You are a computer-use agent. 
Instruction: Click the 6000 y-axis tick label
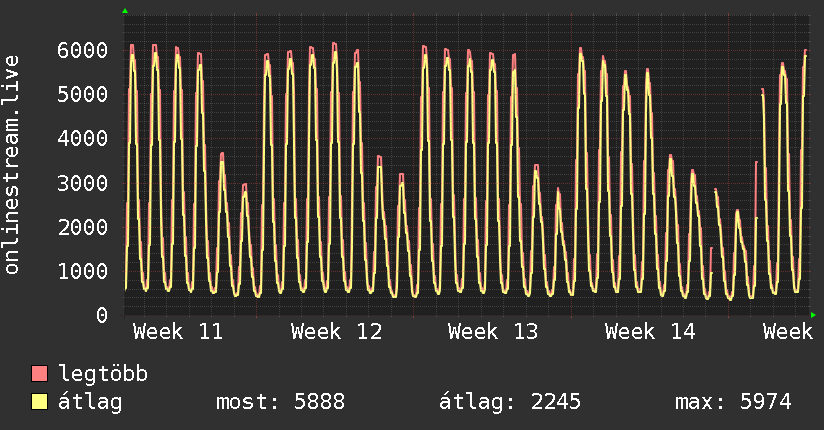[x=82, y=50]
